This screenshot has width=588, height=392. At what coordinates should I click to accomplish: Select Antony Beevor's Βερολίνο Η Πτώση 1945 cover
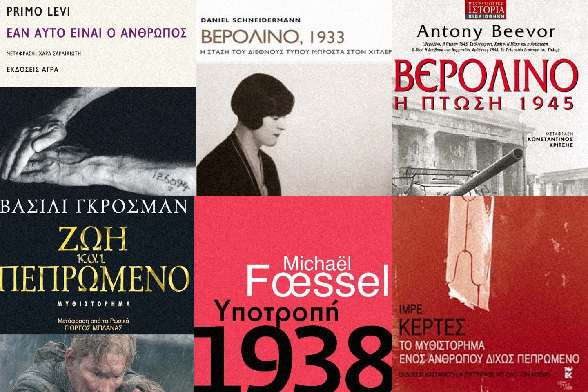pyautogui.click(x=490, y=98)
